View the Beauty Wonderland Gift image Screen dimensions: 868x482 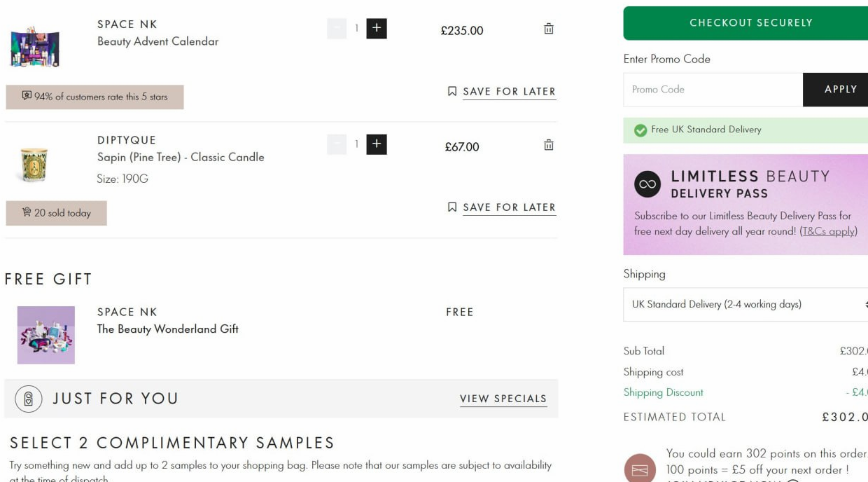(46, 335)
